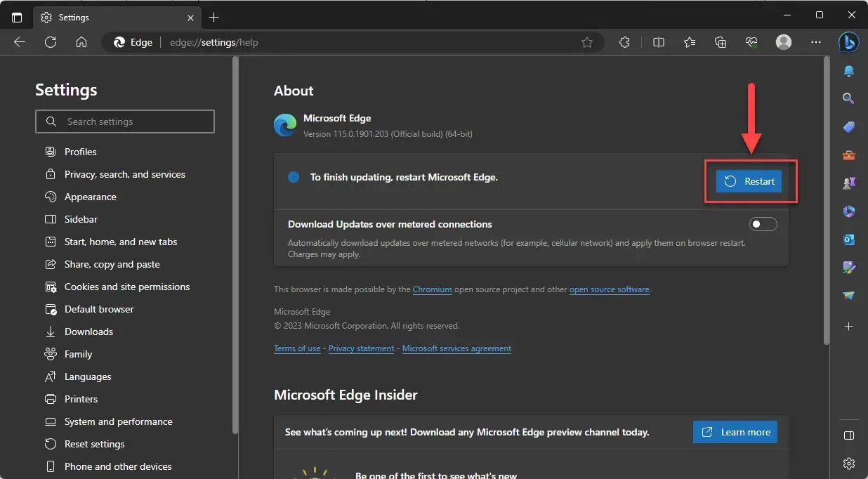Toggle Download Updates over metered connections

coord(763,224)
